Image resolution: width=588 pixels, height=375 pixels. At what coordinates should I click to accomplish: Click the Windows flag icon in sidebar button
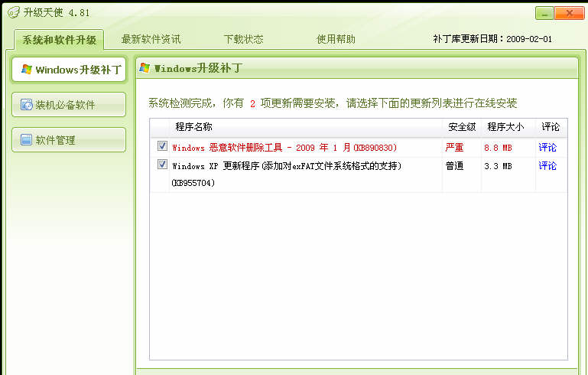click(27, 70)
